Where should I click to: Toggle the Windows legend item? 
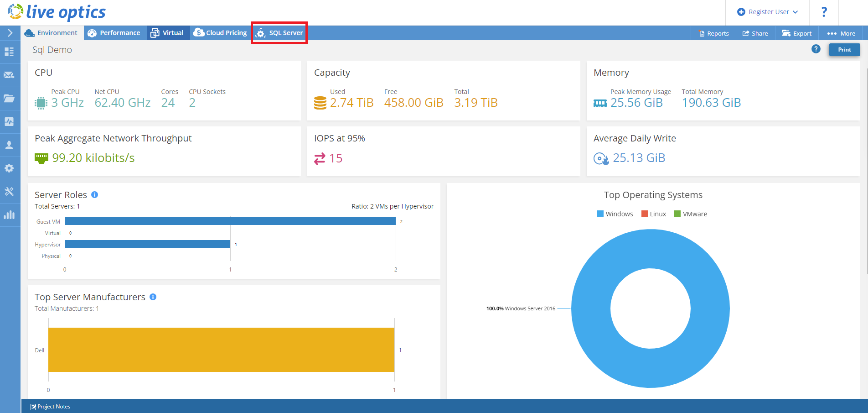pyautogui.click(x=615, y=214)
